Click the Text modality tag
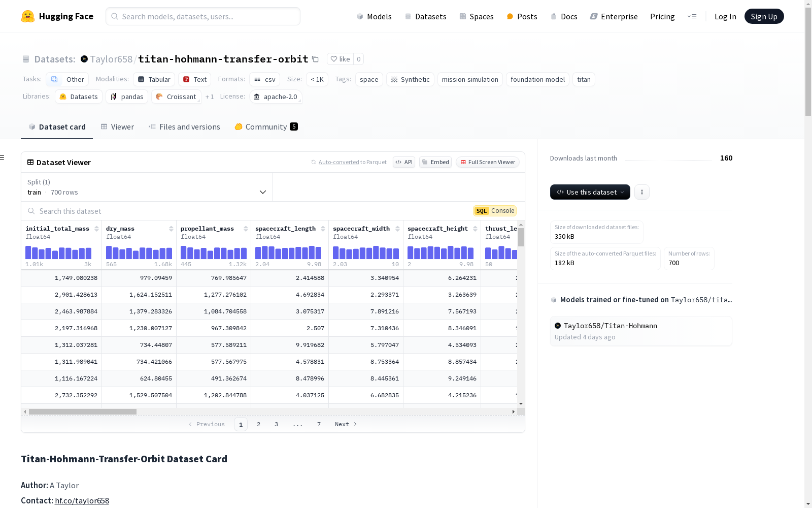The height and width of the screenshot is (508, 812). 195,79
